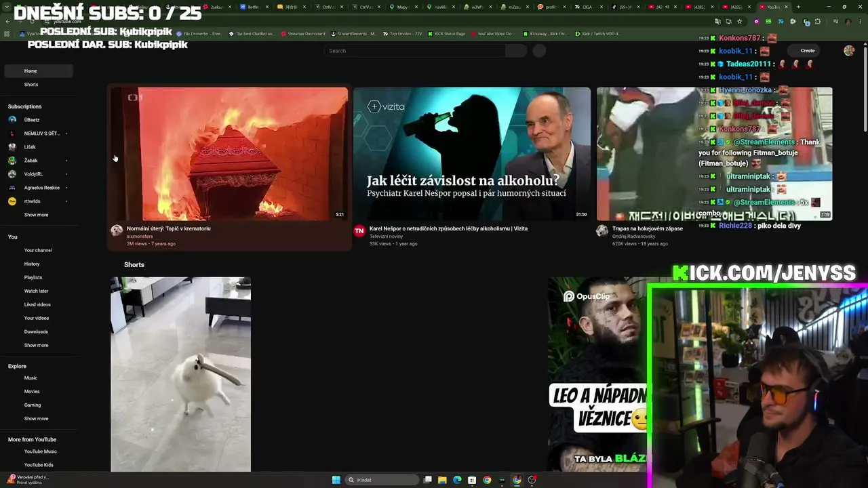Image resolution: width=868 pixels, height=488 pixels.
Task: Go to Home in the YouTube sidebar
Action: click(x=39, y=71)
